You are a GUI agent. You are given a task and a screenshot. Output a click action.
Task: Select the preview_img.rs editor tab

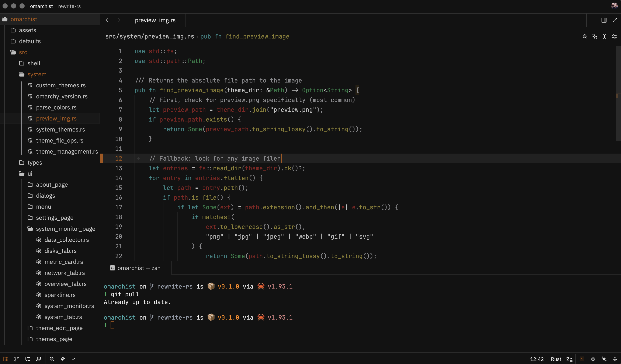click(x=155, y=20)
